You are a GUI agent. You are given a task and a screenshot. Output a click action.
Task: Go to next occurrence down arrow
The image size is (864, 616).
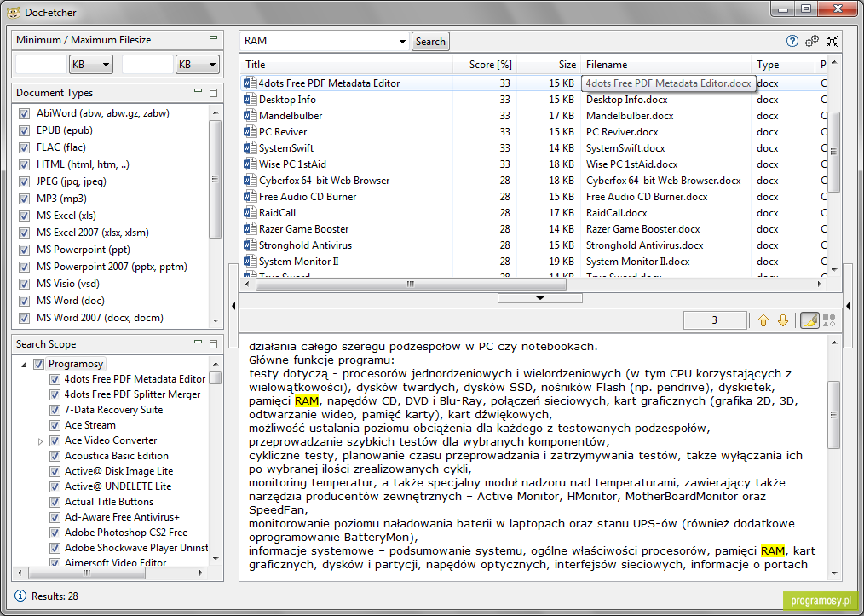pos(782,320)
